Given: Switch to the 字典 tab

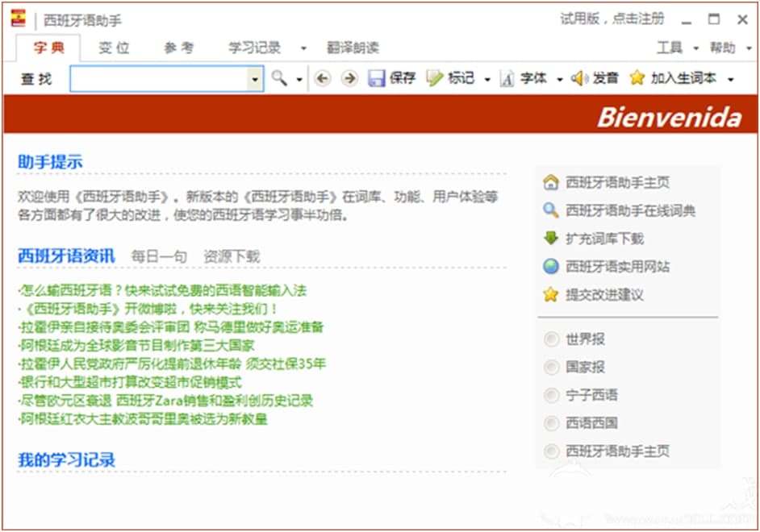Looking at the screenshot, I should tap(48, 48).
